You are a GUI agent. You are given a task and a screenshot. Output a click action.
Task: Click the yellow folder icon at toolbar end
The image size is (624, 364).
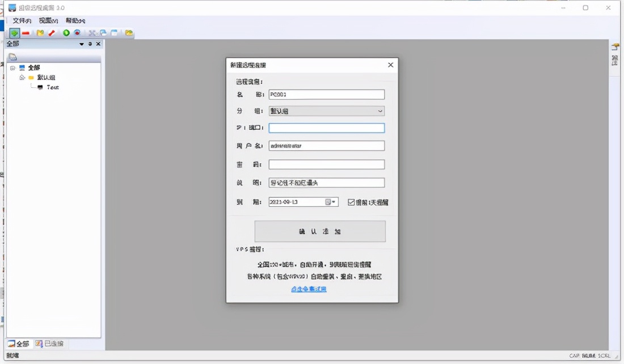(x=129, y=33)
